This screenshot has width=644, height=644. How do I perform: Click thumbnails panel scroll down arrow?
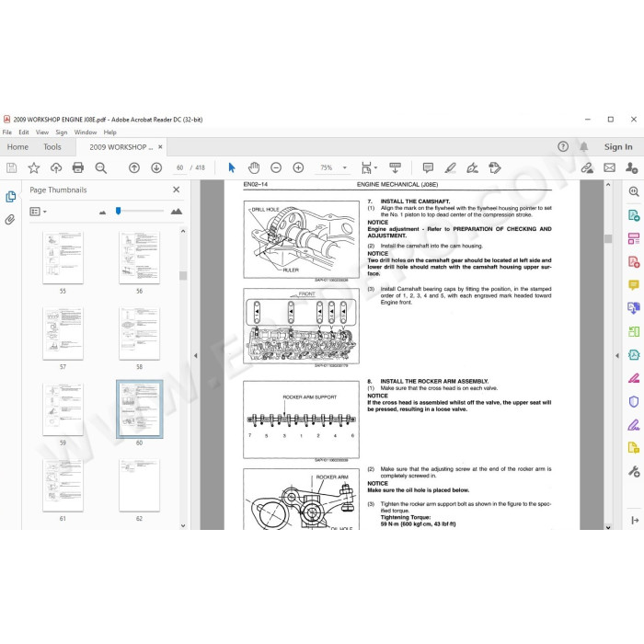point(183,525)
